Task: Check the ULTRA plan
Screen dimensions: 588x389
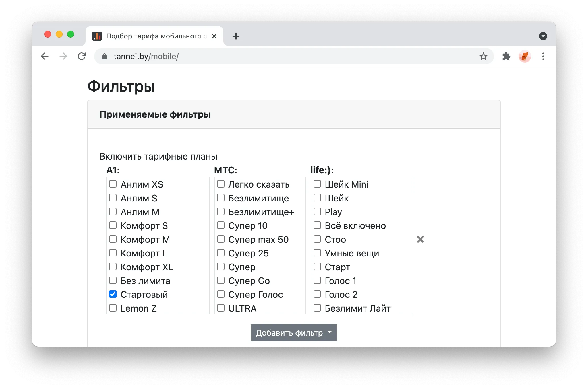Action: point(221,308)
